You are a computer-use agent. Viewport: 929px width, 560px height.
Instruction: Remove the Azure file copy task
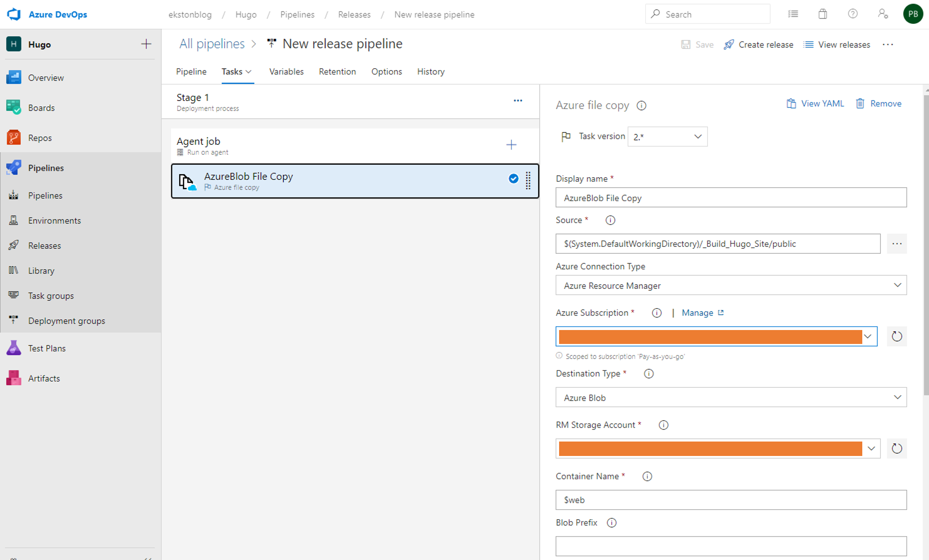click(879, 104)
